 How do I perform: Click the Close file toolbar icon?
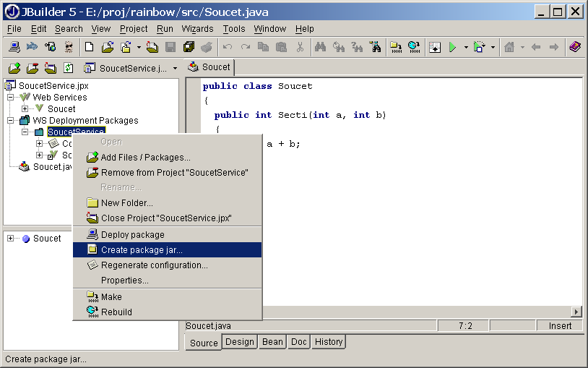[x=152, y=47]
